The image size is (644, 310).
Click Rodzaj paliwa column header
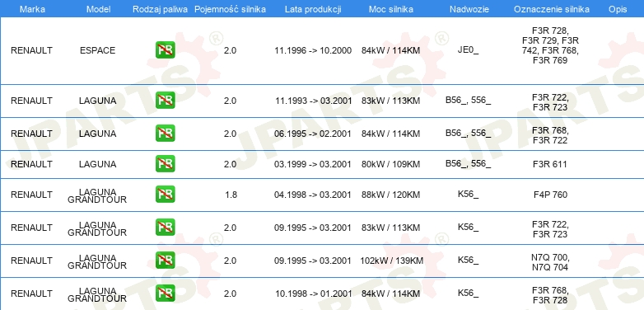[161, 9]
